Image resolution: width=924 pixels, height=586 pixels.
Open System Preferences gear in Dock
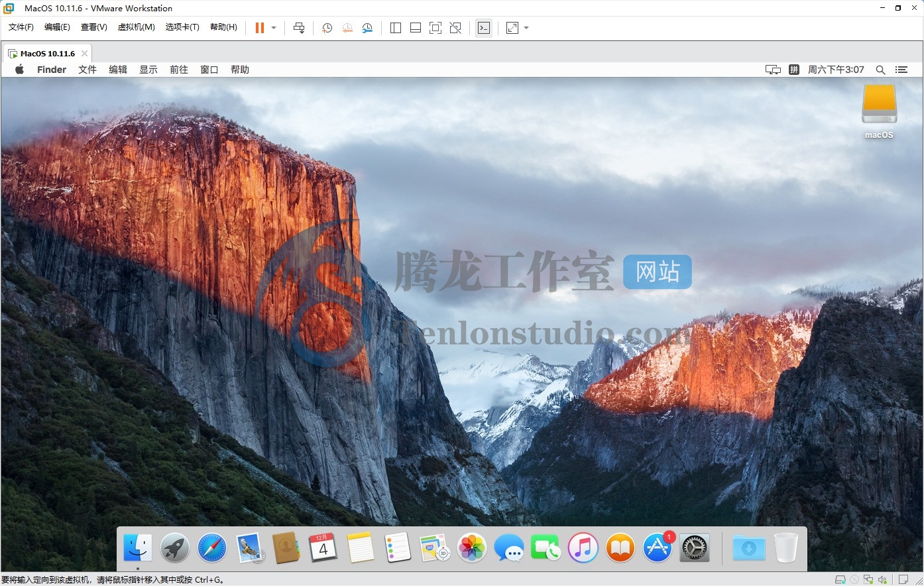pyautogui.click(x=695, y=548)
